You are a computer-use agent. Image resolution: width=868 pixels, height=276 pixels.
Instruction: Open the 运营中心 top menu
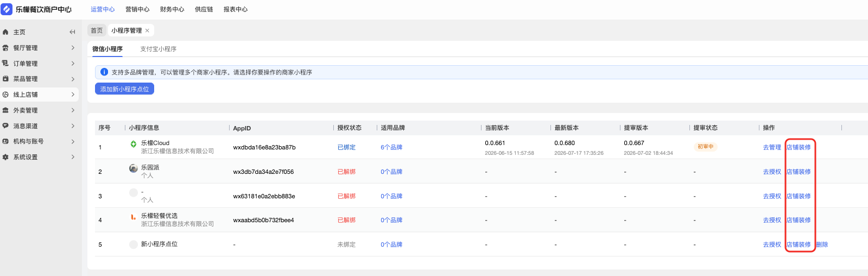pyautogui.click(x=103, y=9)
